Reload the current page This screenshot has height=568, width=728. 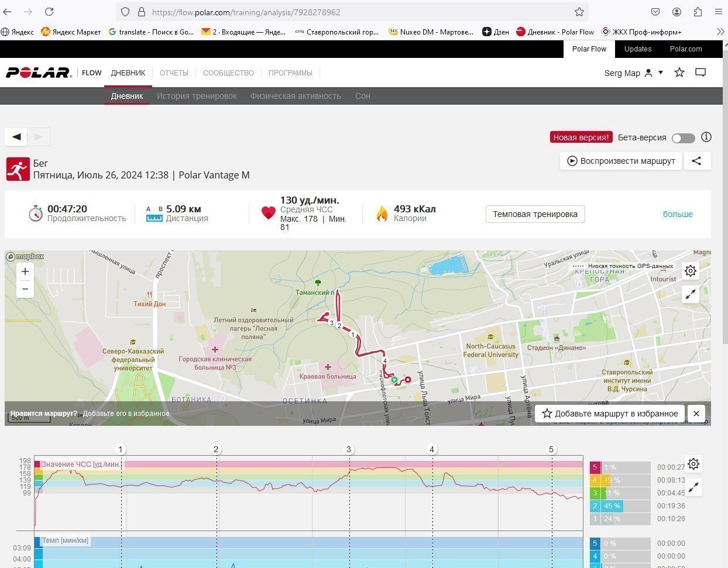click(x=49, y=12)
